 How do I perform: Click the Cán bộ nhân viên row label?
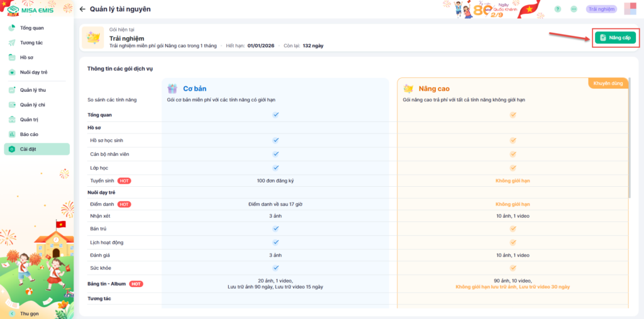[109, 154]
